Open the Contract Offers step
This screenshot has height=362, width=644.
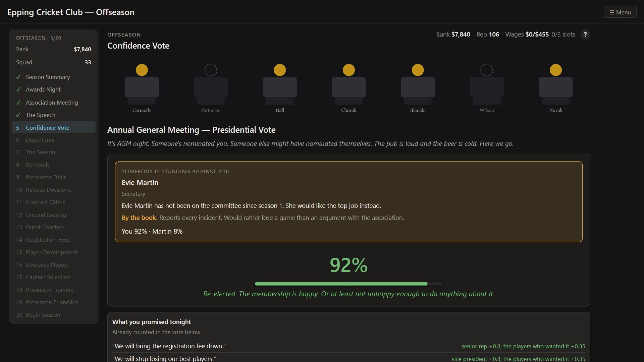click(x=54, y=202)
